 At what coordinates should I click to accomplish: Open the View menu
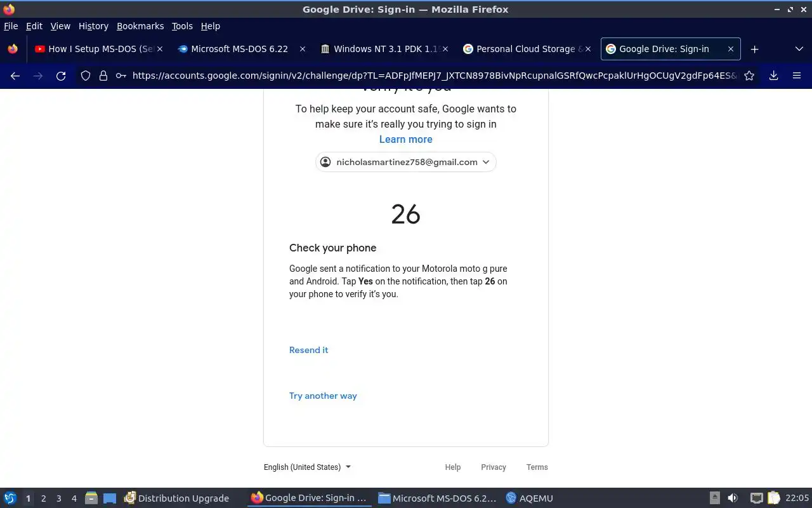60,26
